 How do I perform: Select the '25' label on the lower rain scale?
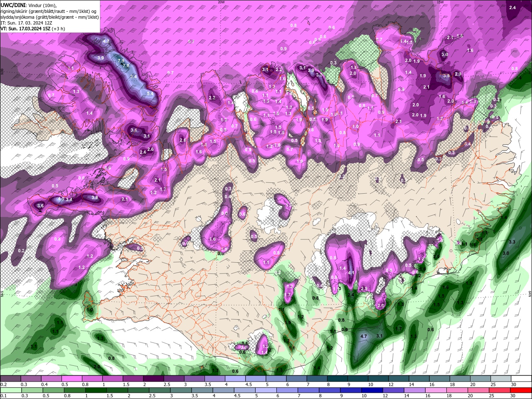coord(491,396)
